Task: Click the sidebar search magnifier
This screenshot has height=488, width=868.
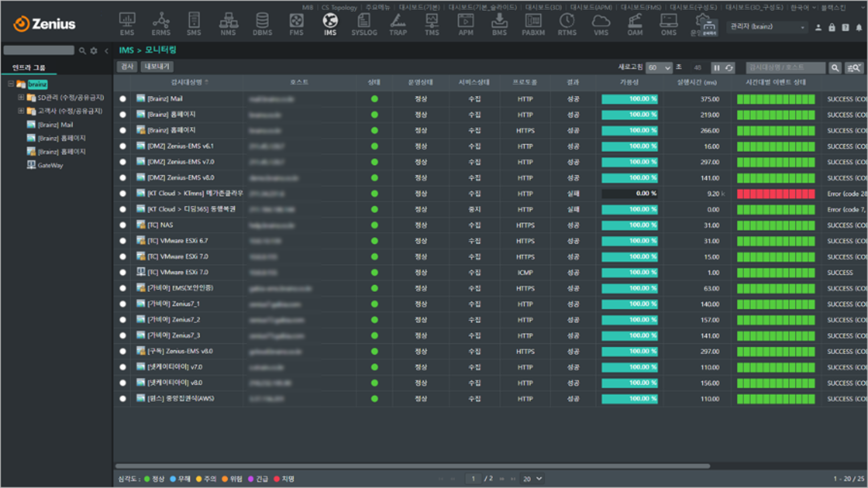Action: tap(82, 51)
